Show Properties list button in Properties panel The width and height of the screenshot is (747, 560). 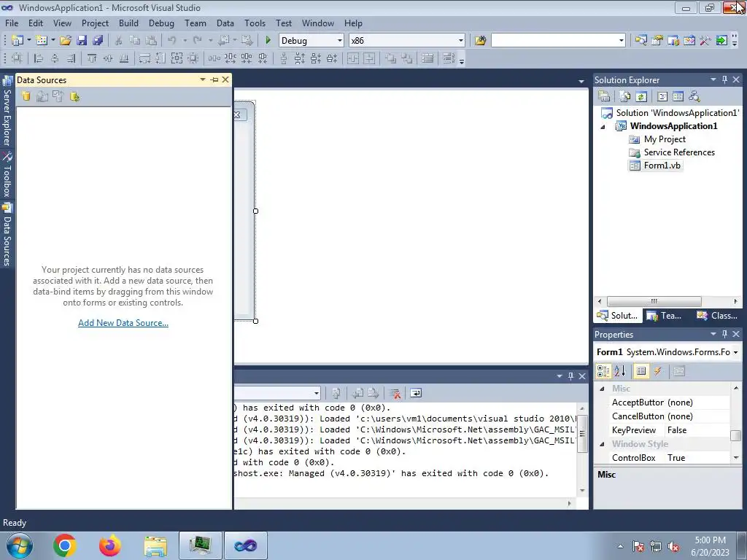click(x=641, y=371)
